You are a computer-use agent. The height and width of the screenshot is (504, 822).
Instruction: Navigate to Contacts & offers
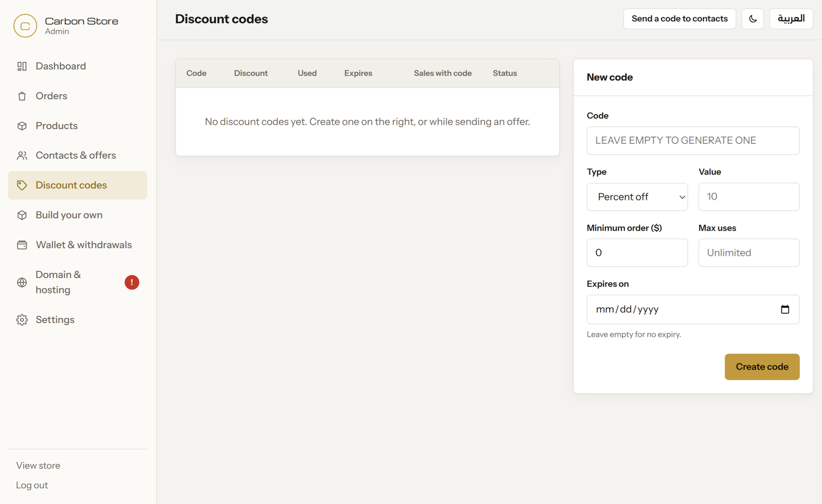78,156
